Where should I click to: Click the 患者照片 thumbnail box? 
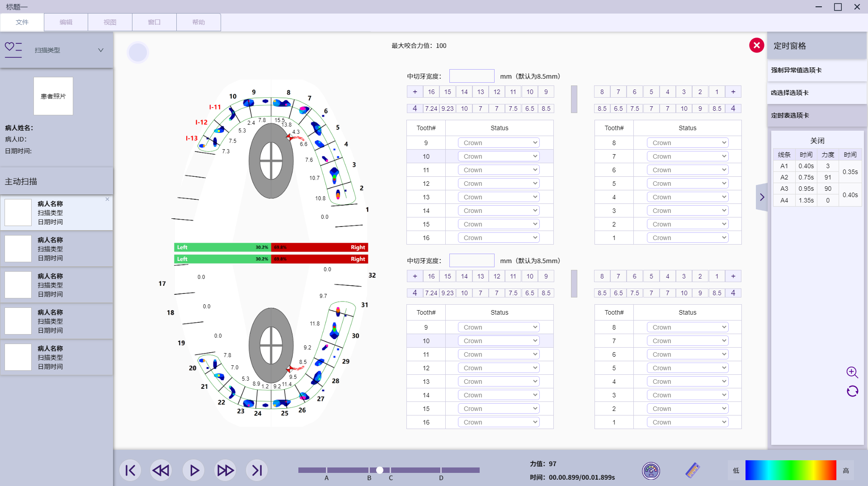[x=53, y=96]
